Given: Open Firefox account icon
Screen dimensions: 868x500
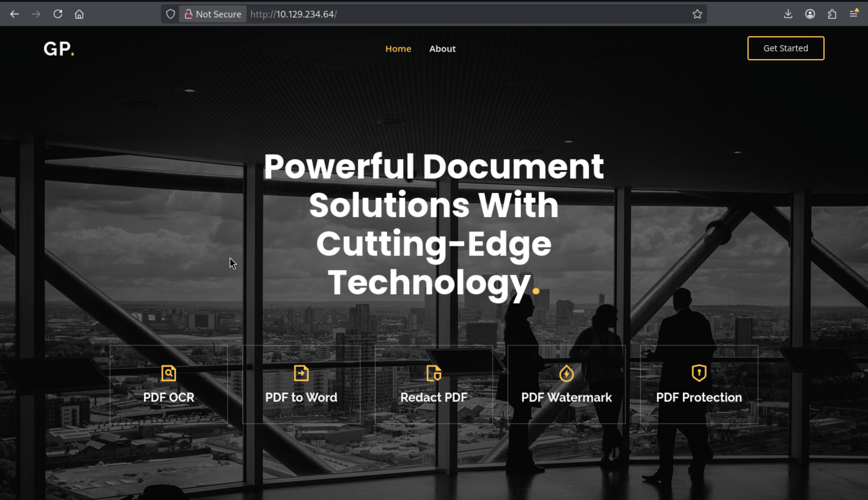Looking at the screenshot, I should pyautogui.click(x=810, y=14).
